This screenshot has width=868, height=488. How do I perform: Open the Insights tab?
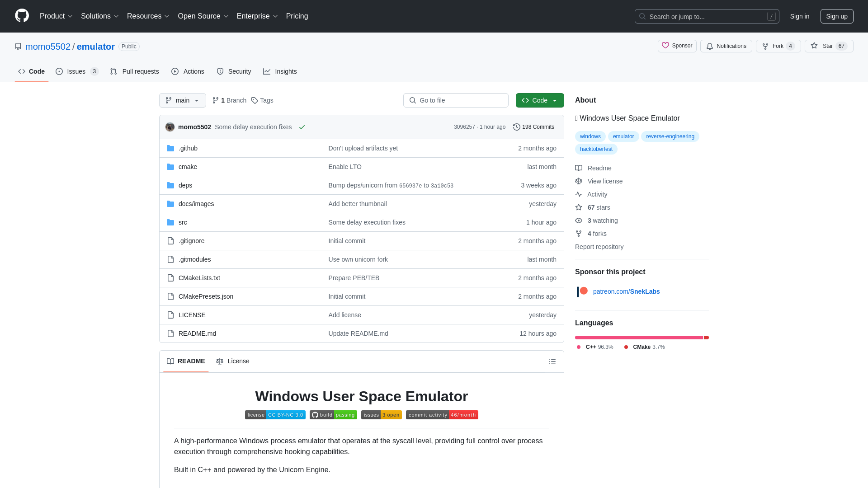280,71
